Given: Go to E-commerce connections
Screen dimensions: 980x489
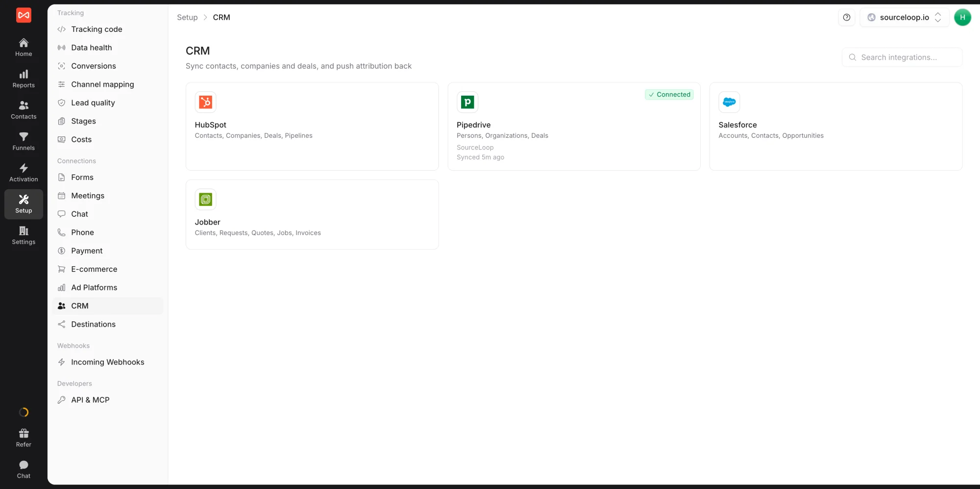Looking at the screenshot, I should [108, 269].
